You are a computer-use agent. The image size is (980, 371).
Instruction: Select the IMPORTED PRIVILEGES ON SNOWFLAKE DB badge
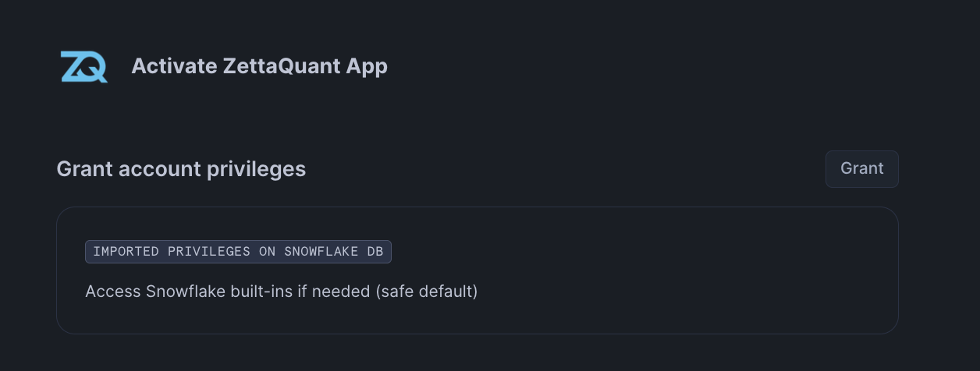pos(238,252)
